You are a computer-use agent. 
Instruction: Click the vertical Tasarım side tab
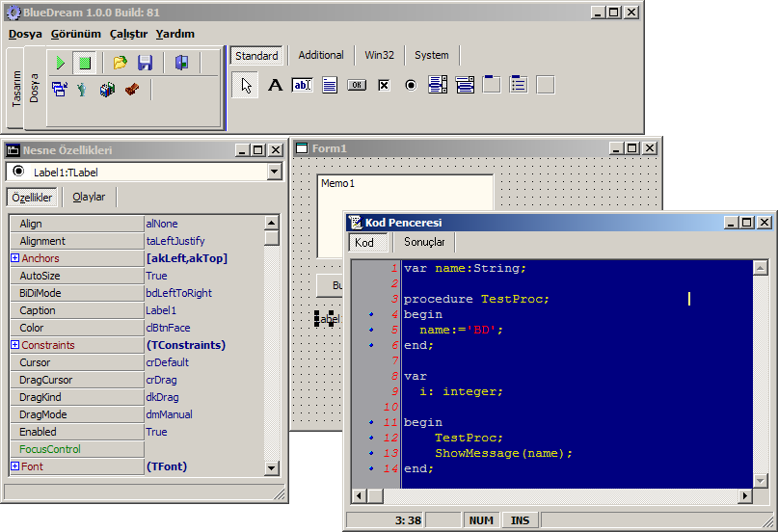(16, 89)
